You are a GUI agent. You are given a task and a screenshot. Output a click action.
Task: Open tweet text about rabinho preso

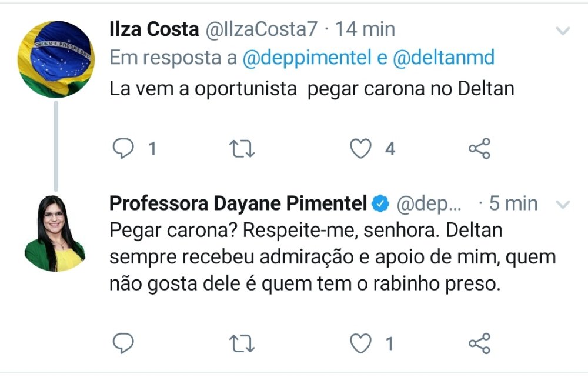pyautogui.click(x=305, y=284)
